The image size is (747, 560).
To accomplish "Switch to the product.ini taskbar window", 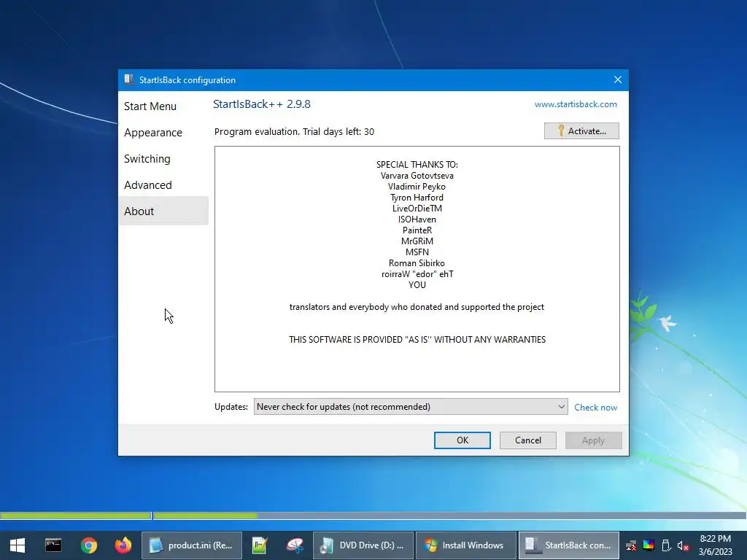I will (192, 545).
